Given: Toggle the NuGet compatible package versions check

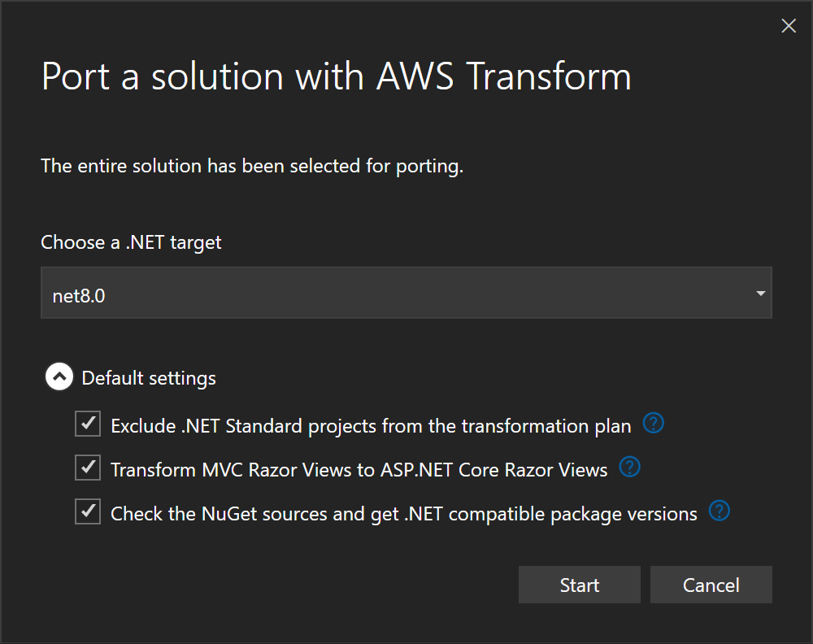Looking at the screenshot, I should click(87, 511).
